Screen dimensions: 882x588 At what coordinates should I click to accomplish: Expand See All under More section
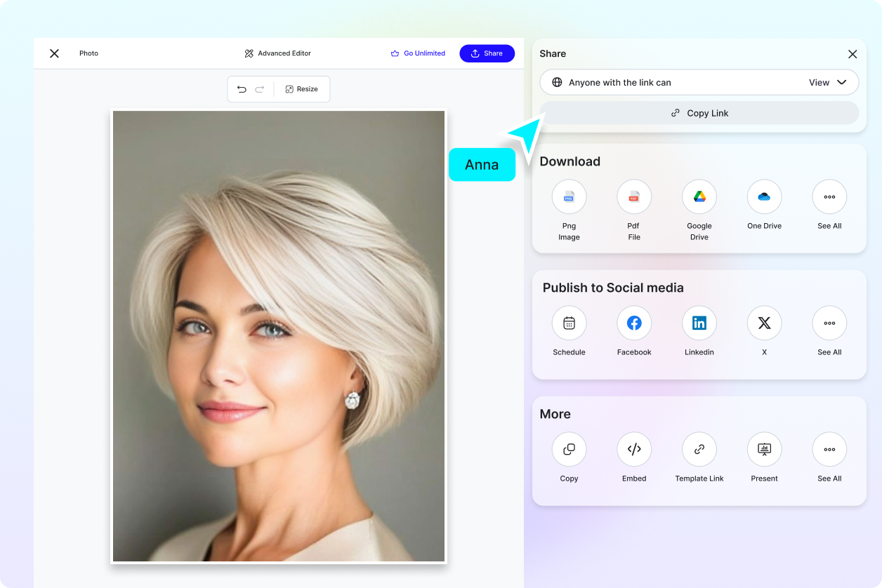coord(829,449)
